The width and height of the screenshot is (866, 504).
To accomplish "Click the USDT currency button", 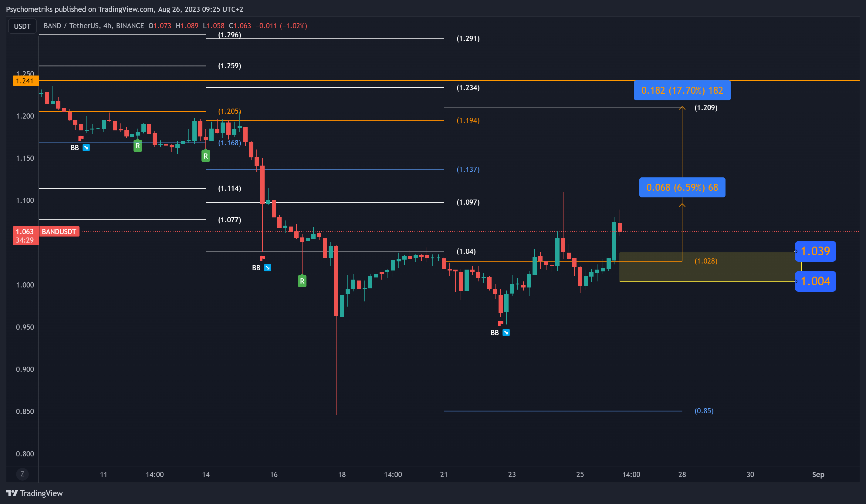I will (22, 26).
